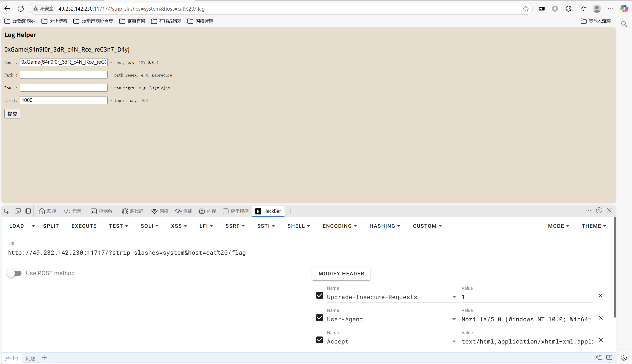Add a sidebar app with plus icon
The height and width of the screenshot is (364, 632).
[x=624, y=48]
